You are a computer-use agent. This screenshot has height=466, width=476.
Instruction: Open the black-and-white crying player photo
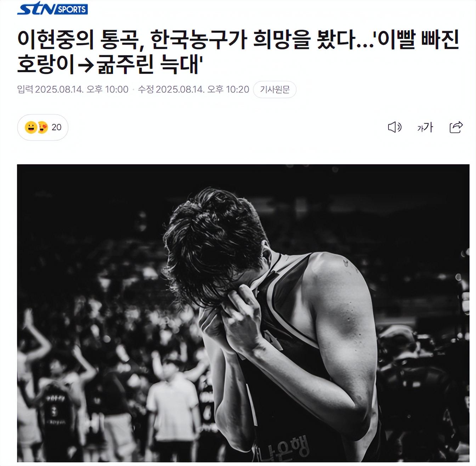coord(243,313)
